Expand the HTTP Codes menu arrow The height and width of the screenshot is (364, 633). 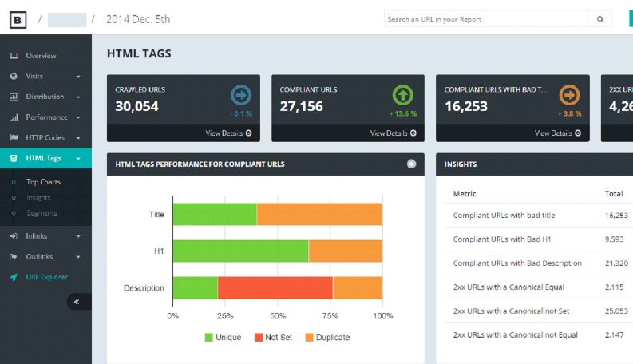[x=78, y=137]
